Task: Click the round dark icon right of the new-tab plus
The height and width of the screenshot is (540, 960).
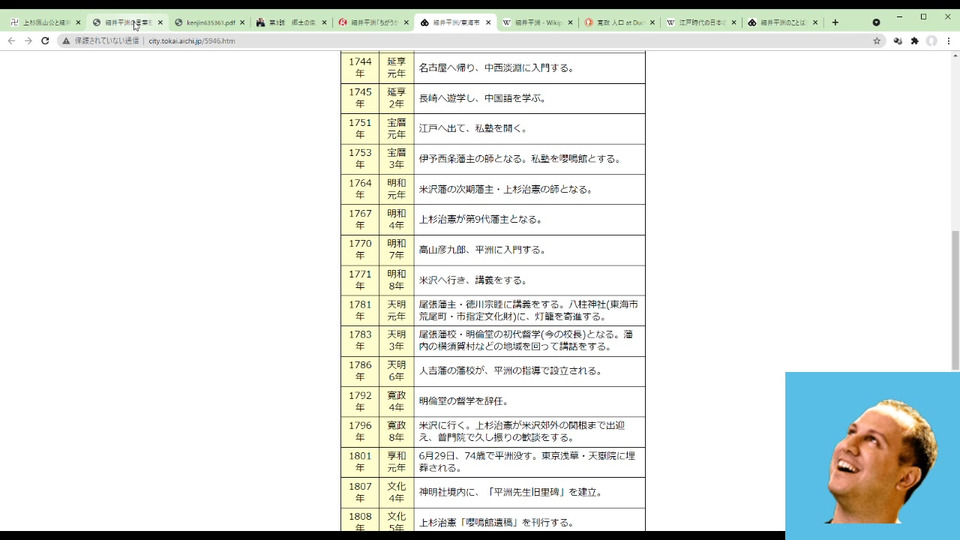Action: click(x=876, y=23)
